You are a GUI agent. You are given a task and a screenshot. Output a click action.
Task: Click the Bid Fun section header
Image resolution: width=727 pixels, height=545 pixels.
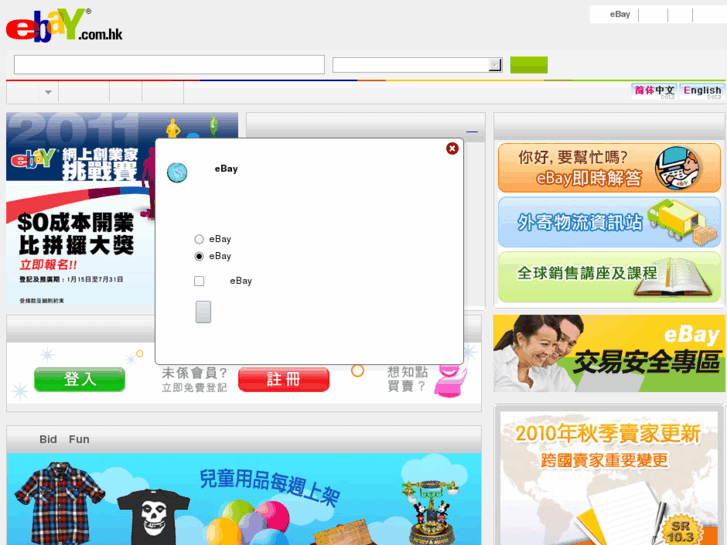click(64, 439)
